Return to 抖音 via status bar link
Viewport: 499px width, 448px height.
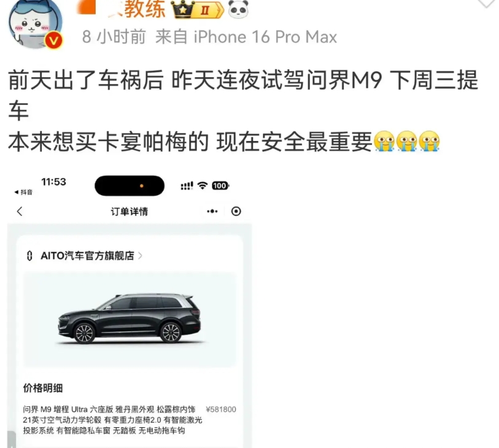[x=23, y=192]
